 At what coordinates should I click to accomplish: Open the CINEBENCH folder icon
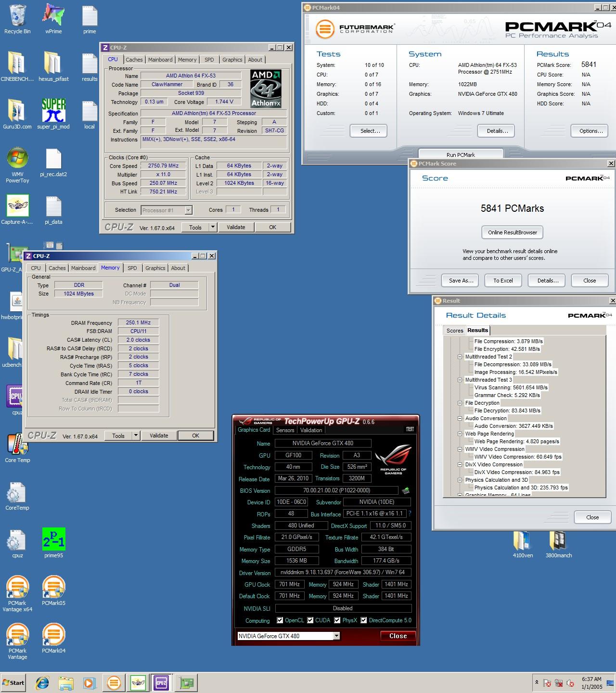[17, 66]
